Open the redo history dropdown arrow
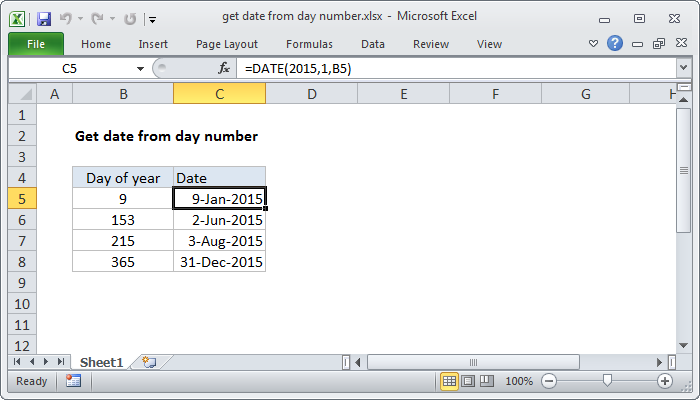 click(x=112, y=19)
